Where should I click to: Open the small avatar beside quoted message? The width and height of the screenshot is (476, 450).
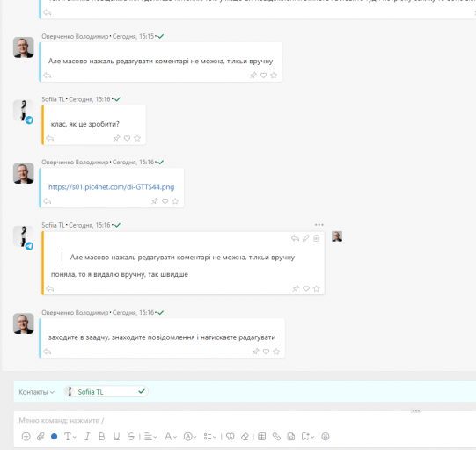(x=337, y=236)
